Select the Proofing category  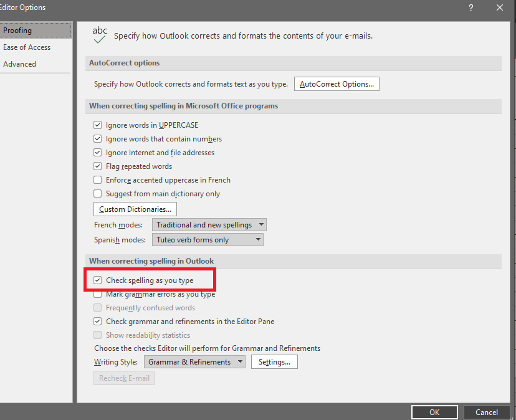(x=36, y=31)
